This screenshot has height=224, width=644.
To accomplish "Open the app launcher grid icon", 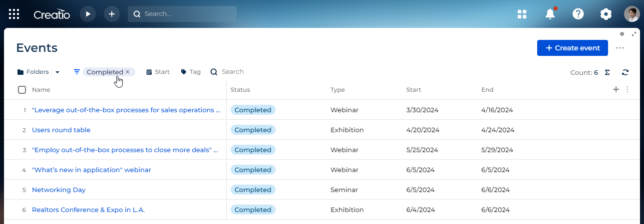I will click(x=14, y=14).
